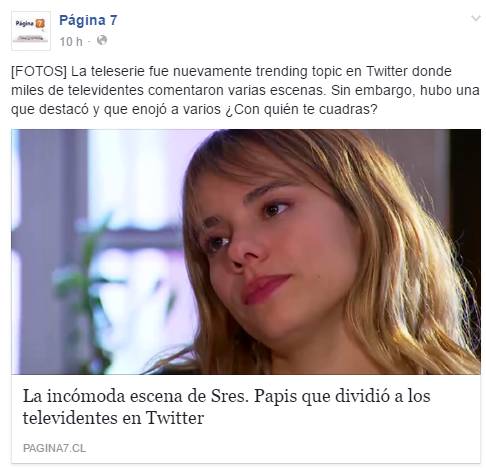Click the words 'trending topic en Twitter' in the post
The image size is (486, 468).
(x=332, y=71)
